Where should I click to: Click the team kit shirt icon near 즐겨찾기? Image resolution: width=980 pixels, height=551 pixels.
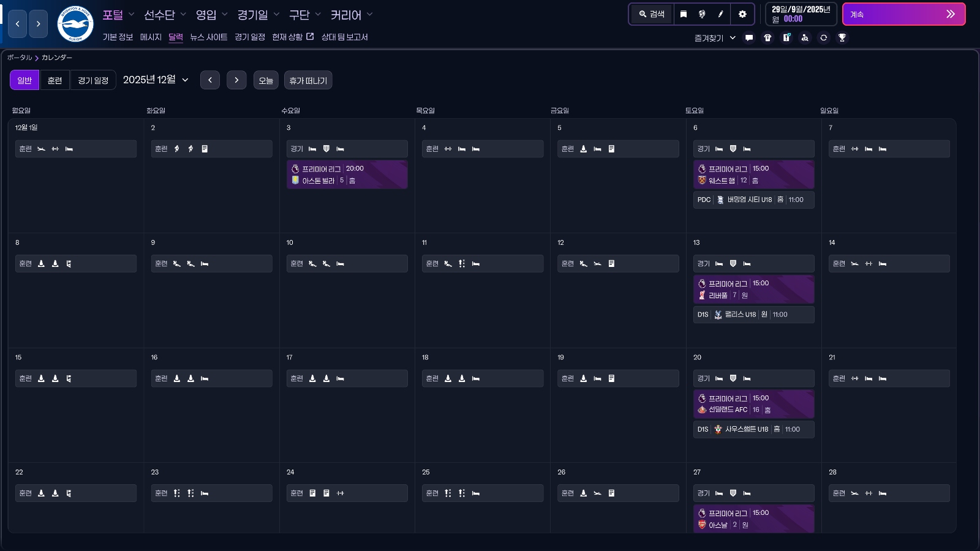coord(767,37)
